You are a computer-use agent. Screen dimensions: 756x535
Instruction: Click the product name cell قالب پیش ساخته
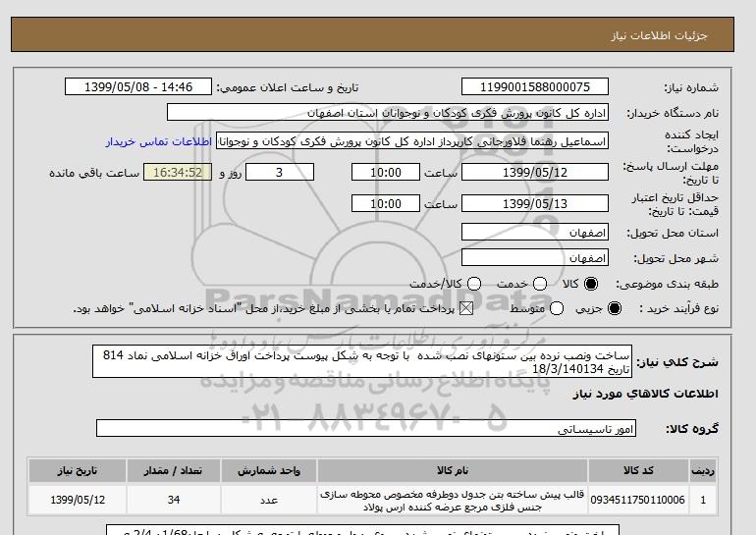[x=453, y=501]
